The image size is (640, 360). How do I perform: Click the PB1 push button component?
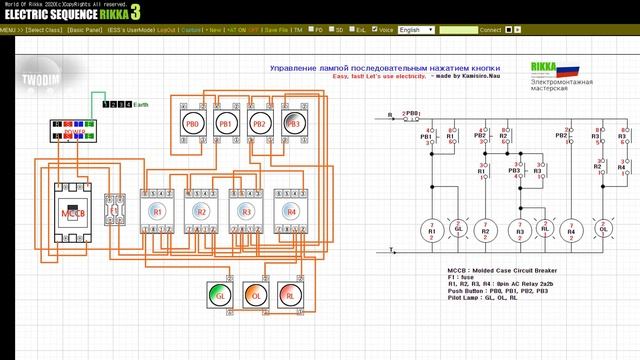(226, 123)
